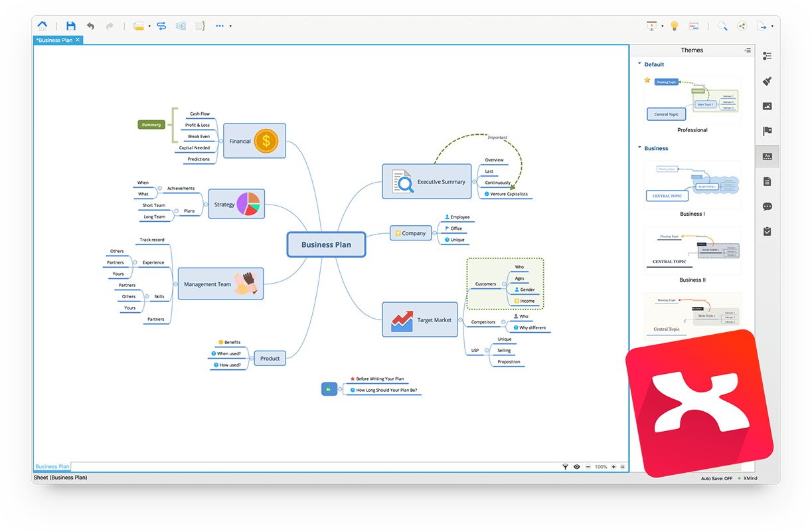Image resolution: width=812 pixels, height=532 pixels.
Task: Toggle the filter funnel in the status bar
Action: coord(566,467)
